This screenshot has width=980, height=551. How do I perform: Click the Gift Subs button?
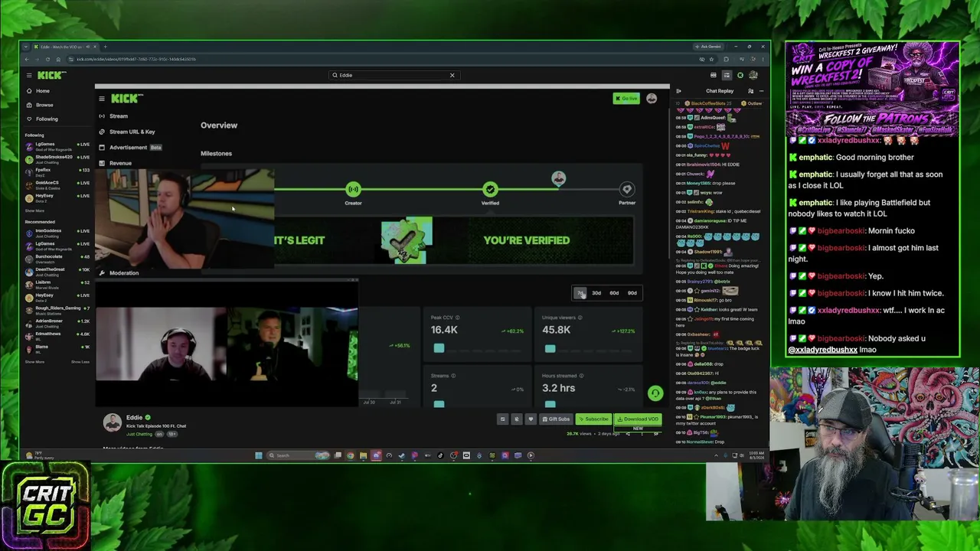[x=556, y=419]
